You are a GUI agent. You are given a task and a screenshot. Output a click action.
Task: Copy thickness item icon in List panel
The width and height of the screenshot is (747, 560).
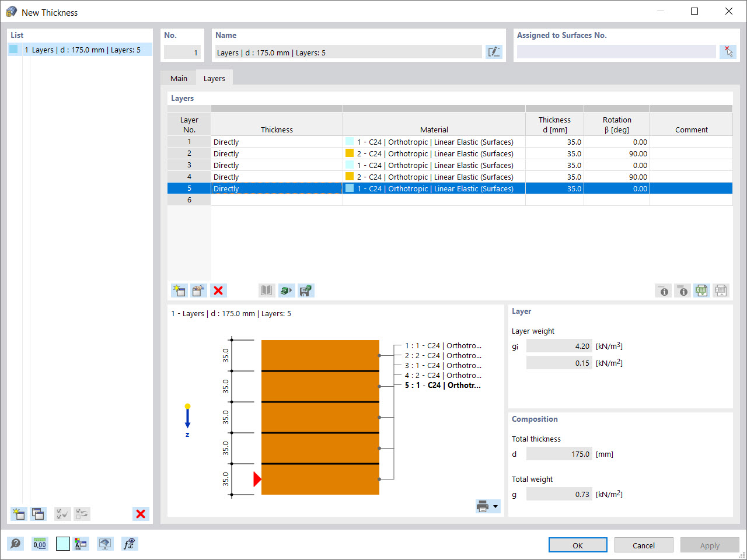(38, 514)
